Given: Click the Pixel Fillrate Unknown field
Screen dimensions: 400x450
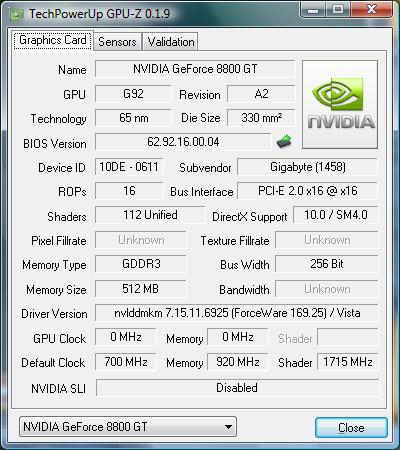Looking at the screenshot, I should [x=141, y=240].
